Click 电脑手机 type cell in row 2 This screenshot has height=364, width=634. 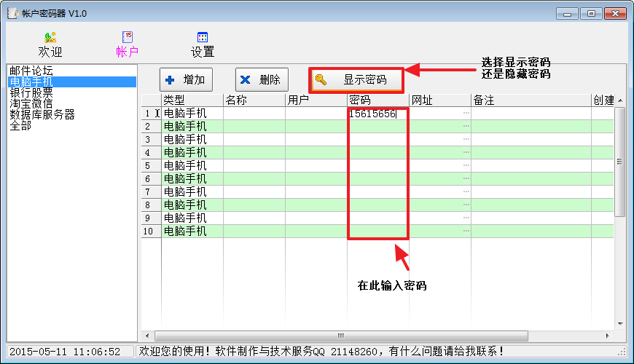192,127
